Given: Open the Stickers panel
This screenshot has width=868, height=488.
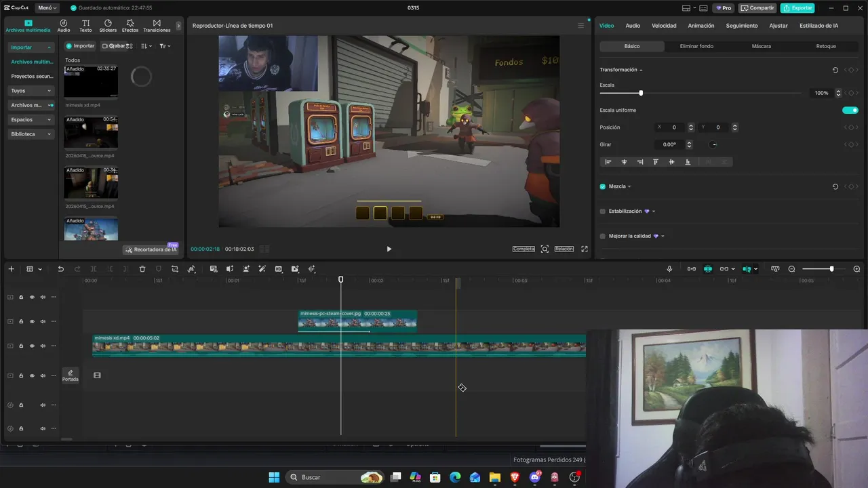Looking at the screenshot, I should pyautogui.click(x=108, y=26).
